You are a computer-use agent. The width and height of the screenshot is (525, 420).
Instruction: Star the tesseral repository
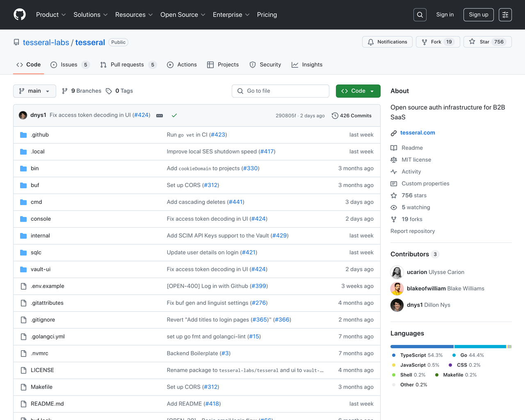(488, 42)
